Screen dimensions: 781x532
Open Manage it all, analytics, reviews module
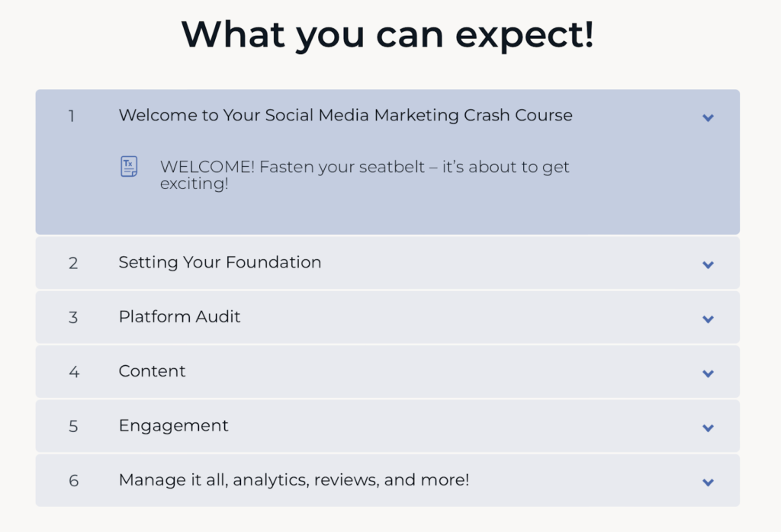coord(294,480)
